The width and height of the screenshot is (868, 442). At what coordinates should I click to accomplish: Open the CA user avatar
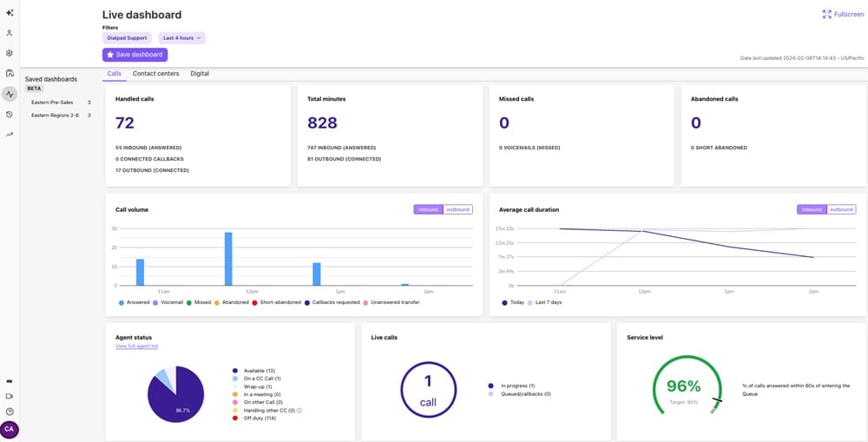(x=10, y=429)
